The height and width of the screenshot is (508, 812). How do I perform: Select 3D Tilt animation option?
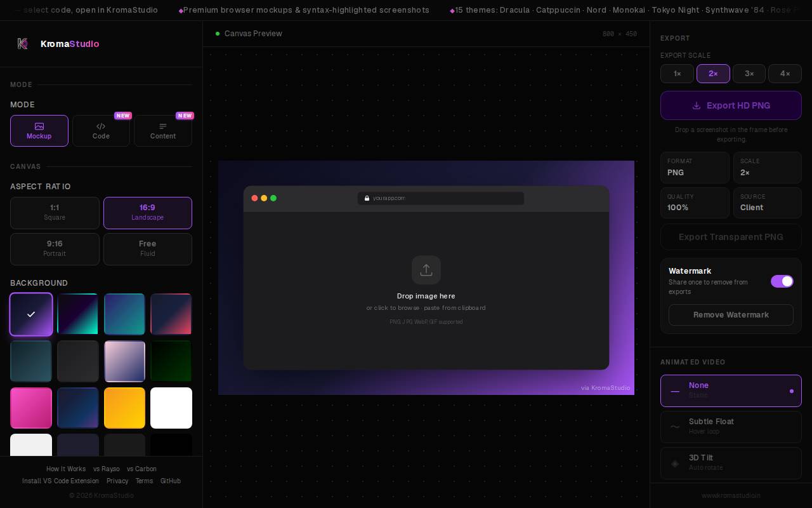click(731, 463)
